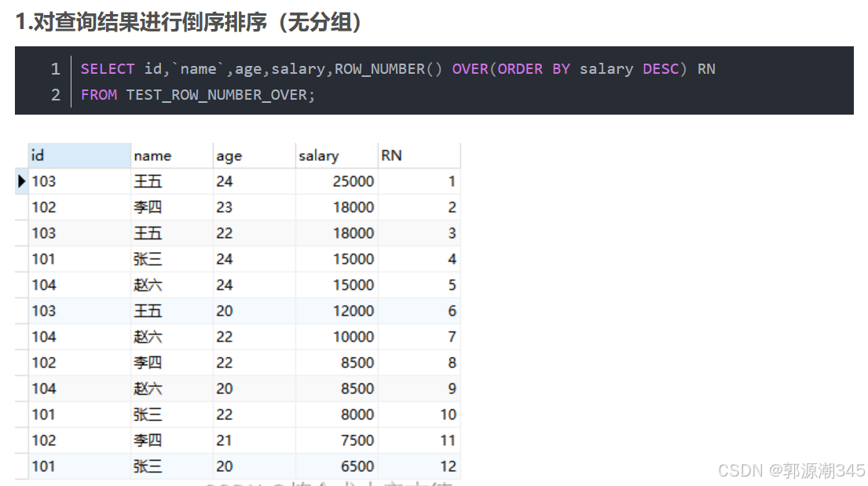Click ROW_NUMBER() function in code
Viewport: 868px width, 486px height.
(389, 69)
